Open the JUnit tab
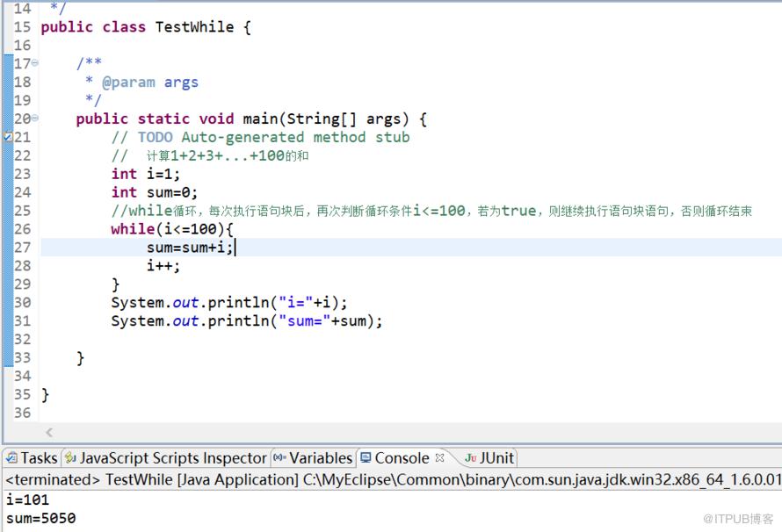Screen dimensions: 782x532 pyautogui.click(x=489, y=457)
